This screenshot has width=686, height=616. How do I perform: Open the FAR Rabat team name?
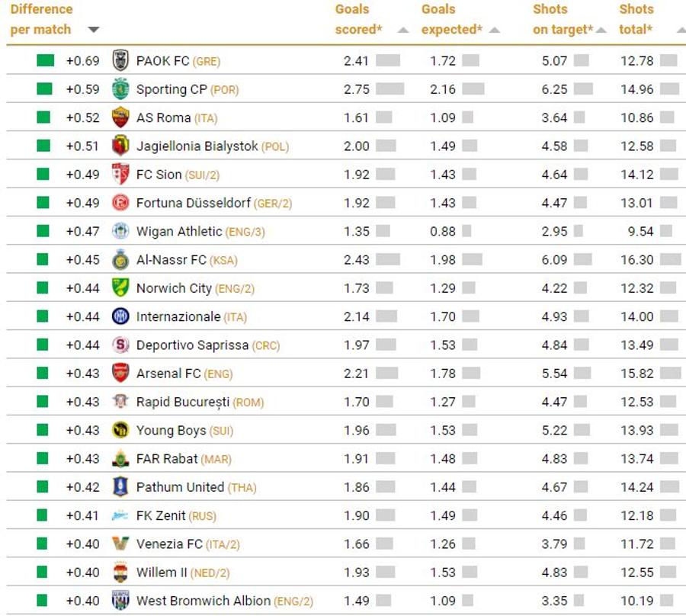point(167,459)
